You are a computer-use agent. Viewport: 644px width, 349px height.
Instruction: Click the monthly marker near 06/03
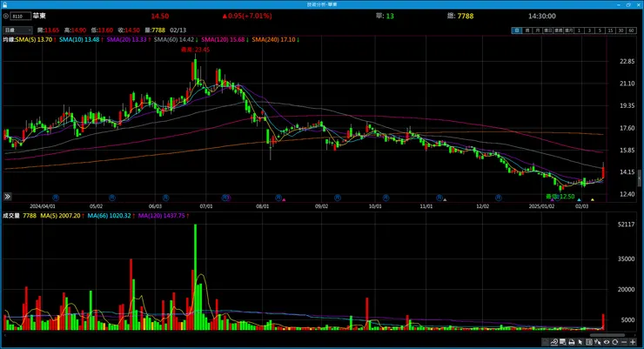tap(165, 198)
